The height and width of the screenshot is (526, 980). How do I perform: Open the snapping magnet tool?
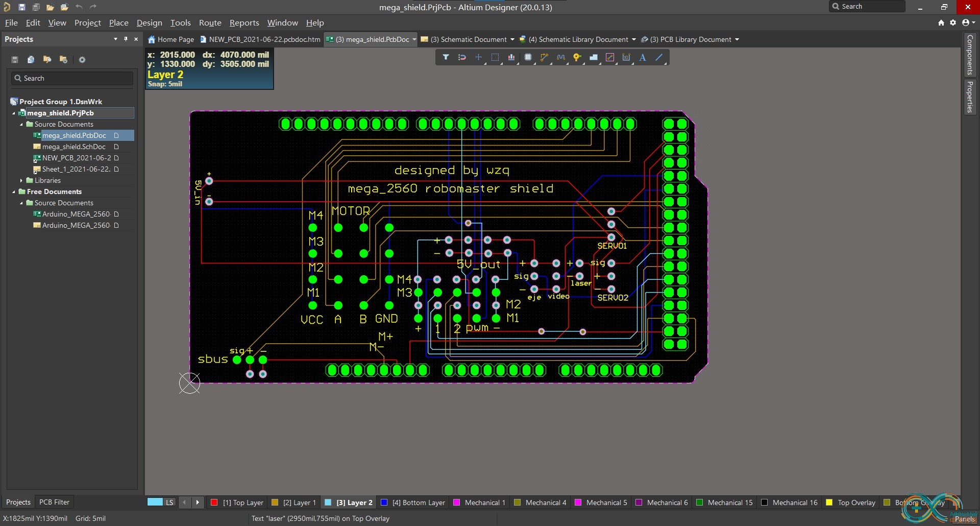462,57
